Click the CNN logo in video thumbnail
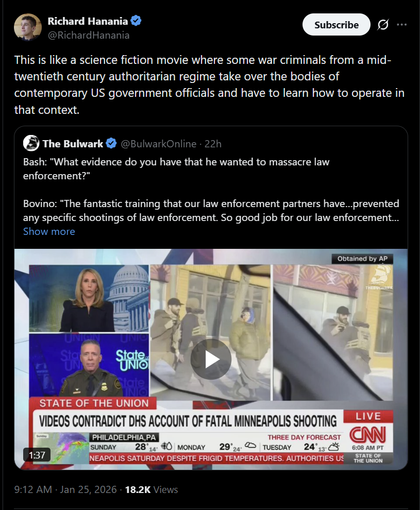 click(368, 435)
